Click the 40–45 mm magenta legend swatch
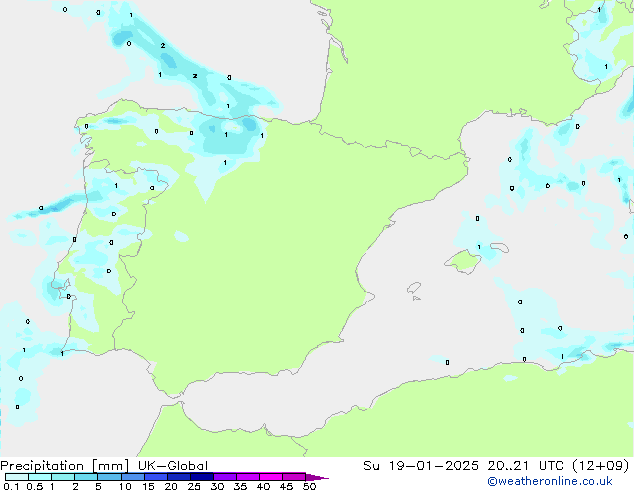The width and height of the screenshot is (634, 490). (271, 477)
